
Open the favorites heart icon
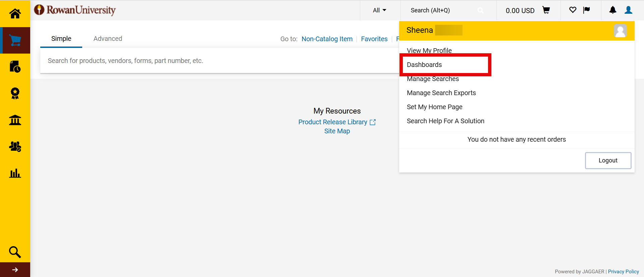point(573,10)
